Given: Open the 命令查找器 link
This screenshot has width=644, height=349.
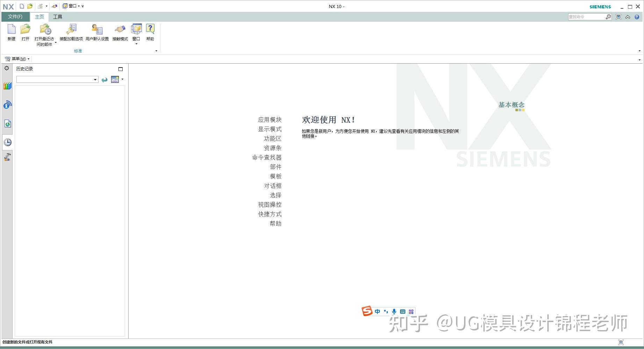Looking at the screenshot, I should click(x=267, y=157).
